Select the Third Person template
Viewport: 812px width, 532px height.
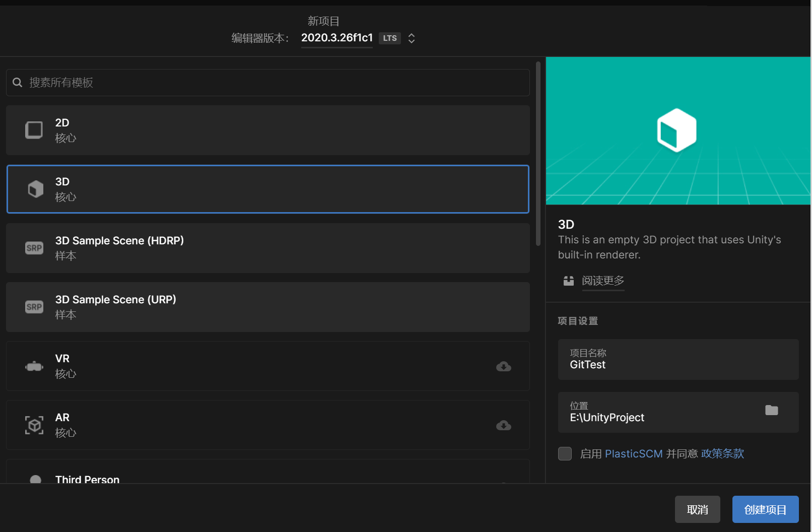(268, 472)
